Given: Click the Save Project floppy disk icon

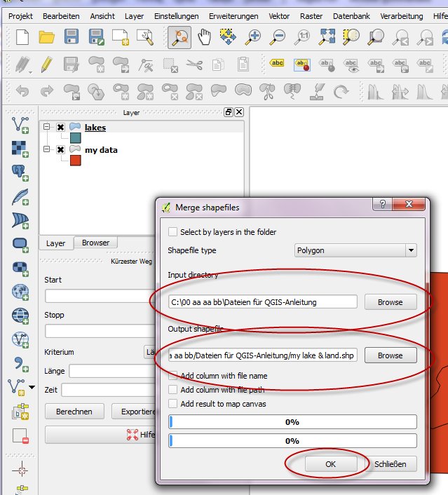Looking at the screenshot, I should (x=71, y=36).
